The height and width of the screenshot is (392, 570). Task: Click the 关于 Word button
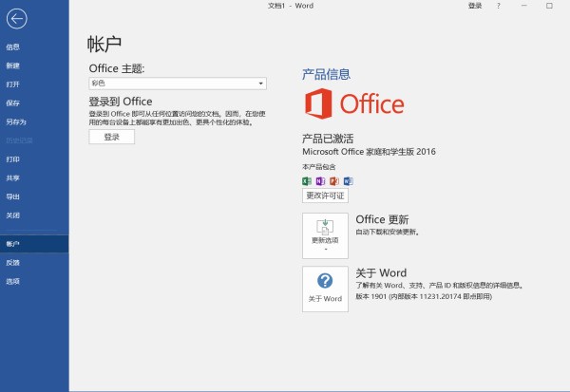click(325, 289)
